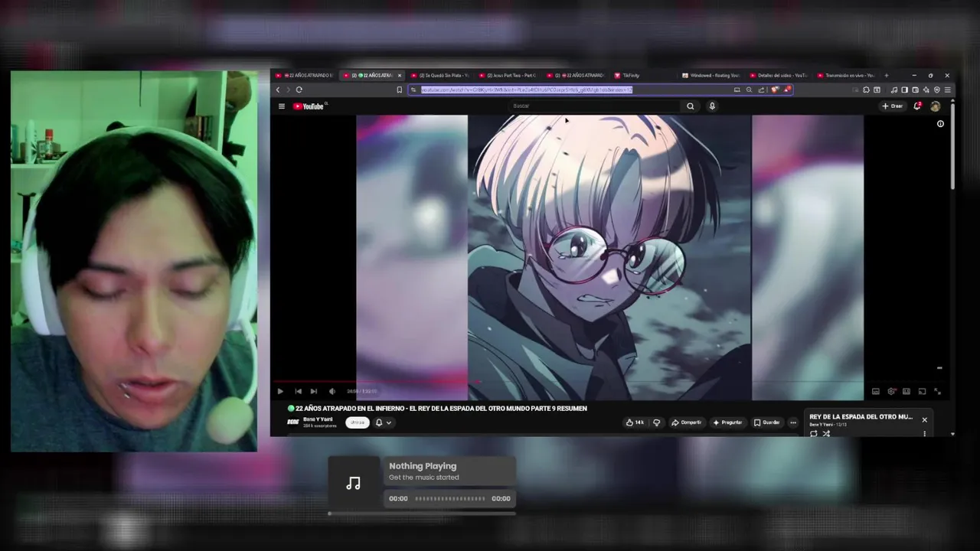Image resolution: width=980 pixels, height=551 pixels.
Task: Mute the video volume
Action: 332,391
